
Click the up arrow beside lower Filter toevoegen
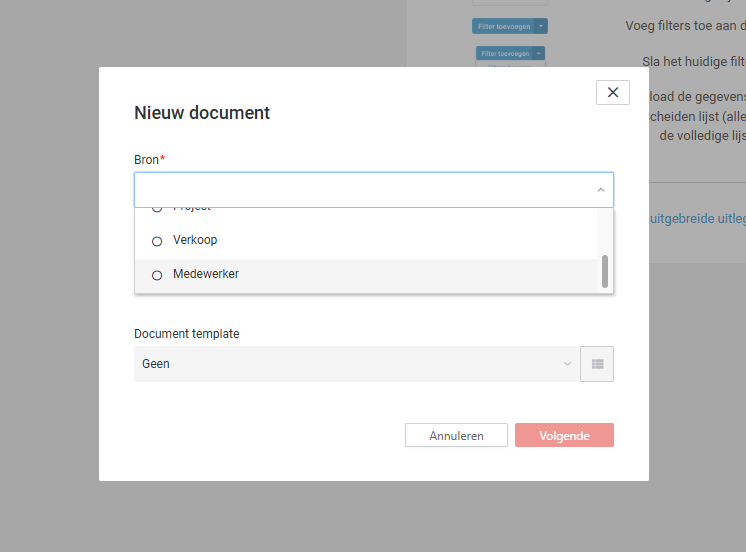540,53
